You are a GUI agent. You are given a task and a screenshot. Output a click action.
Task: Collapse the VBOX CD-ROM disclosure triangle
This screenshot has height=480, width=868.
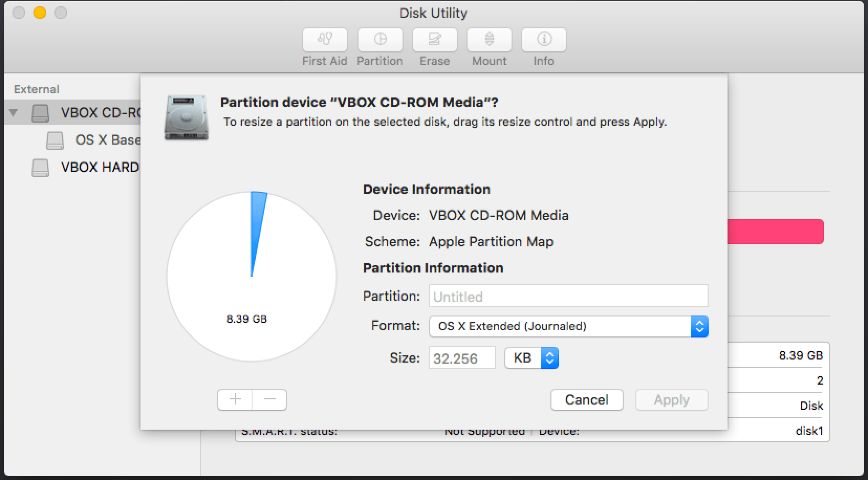point(14,112)
